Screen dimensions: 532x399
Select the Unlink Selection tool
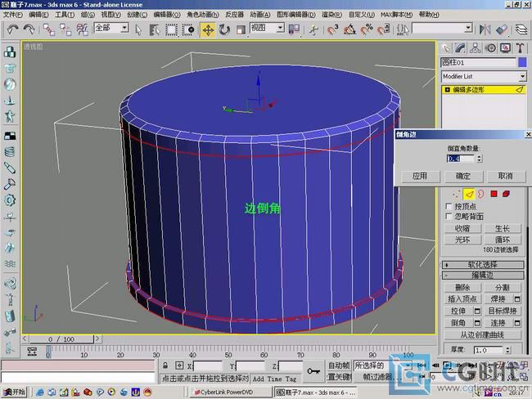tap(65, 29)
